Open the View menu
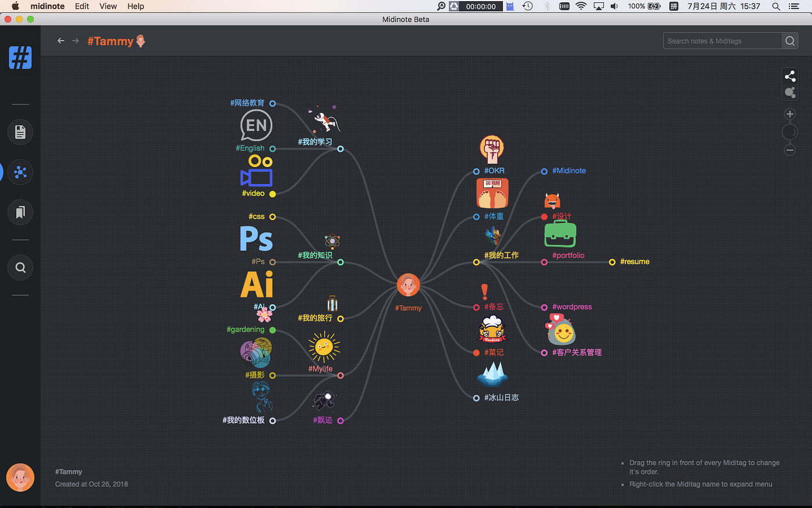The image size is (812, 508). 108,6
